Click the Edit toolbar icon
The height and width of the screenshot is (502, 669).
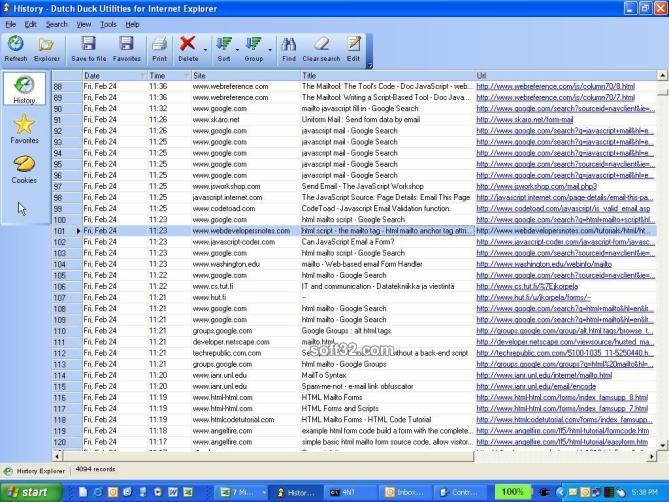coord(353,44)
